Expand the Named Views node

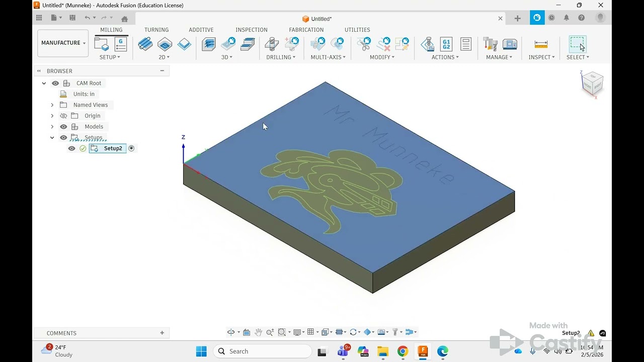coord(52,105)
